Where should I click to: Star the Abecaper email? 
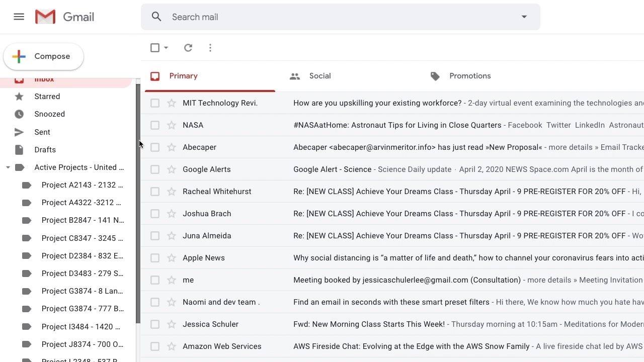(x=172, y=147)
